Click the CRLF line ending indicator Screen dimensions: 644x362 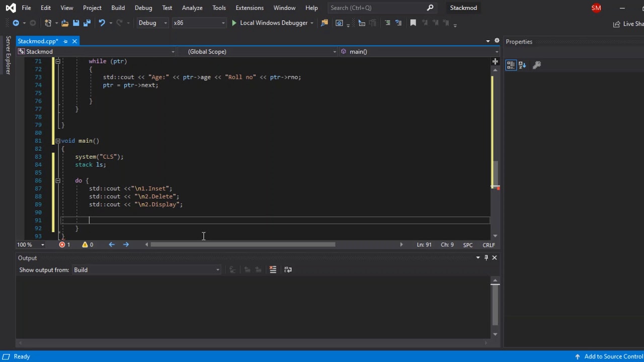pos(489,245)
